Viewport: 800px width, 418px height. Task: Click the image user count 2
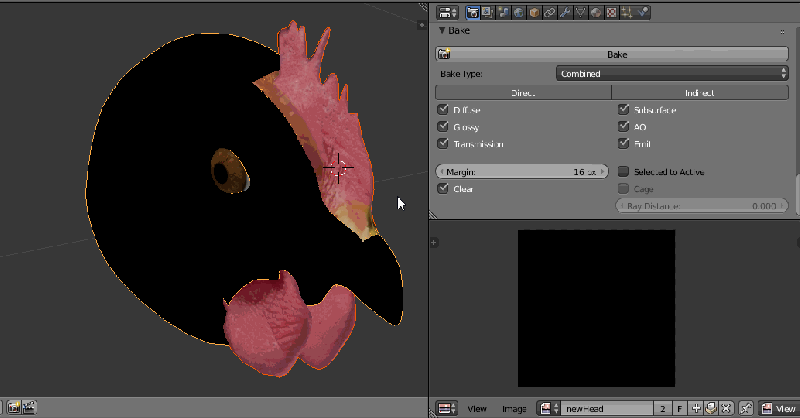[663, 408]
